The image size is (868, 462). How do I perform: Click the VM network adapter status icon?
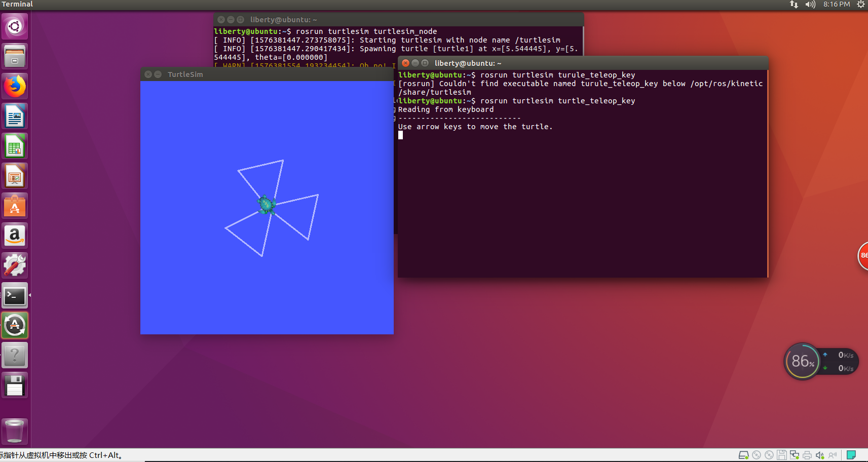click(795, 455)
